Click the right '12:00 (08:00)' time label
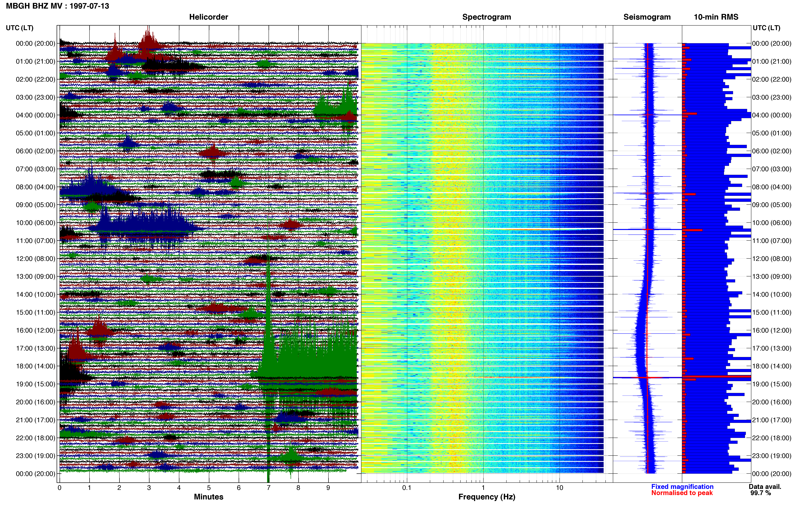Image resolution: width=812 pixels, height=508 pixels. click(x=772, y=259)
